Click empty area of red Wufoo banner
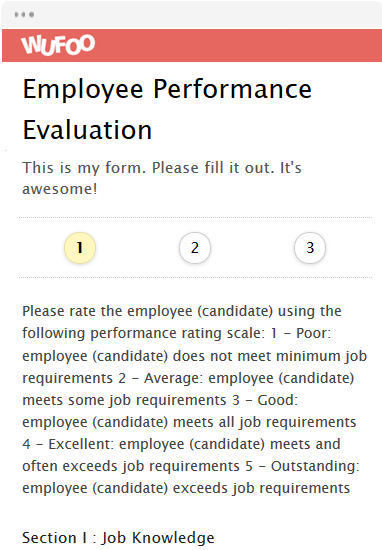 pos(239,46)
